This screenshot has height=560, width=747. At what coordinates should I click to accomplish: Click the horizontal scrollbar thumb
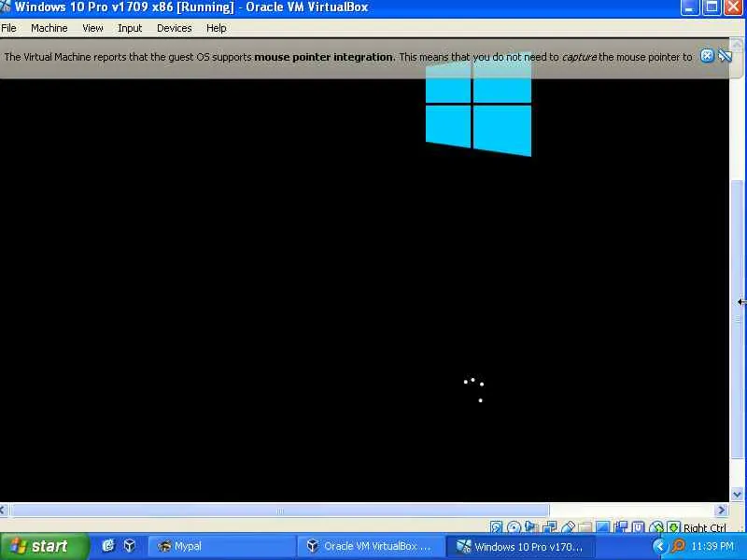(279, 511)
